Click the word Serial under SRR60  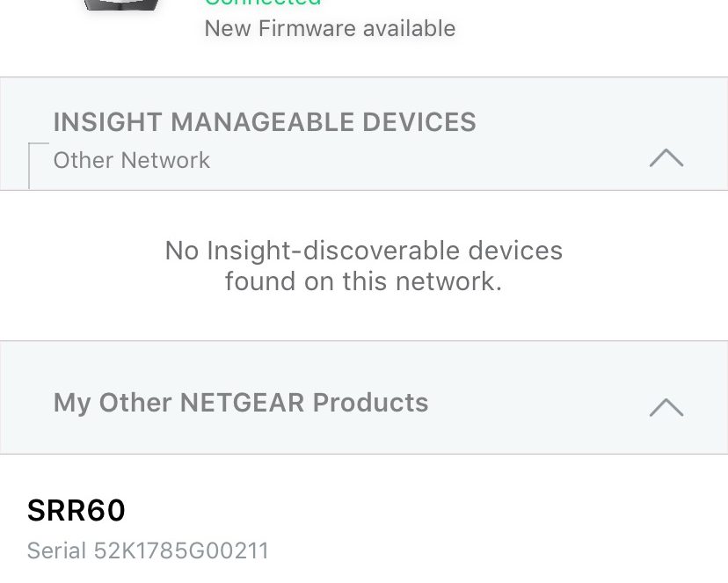click(56, 550)
